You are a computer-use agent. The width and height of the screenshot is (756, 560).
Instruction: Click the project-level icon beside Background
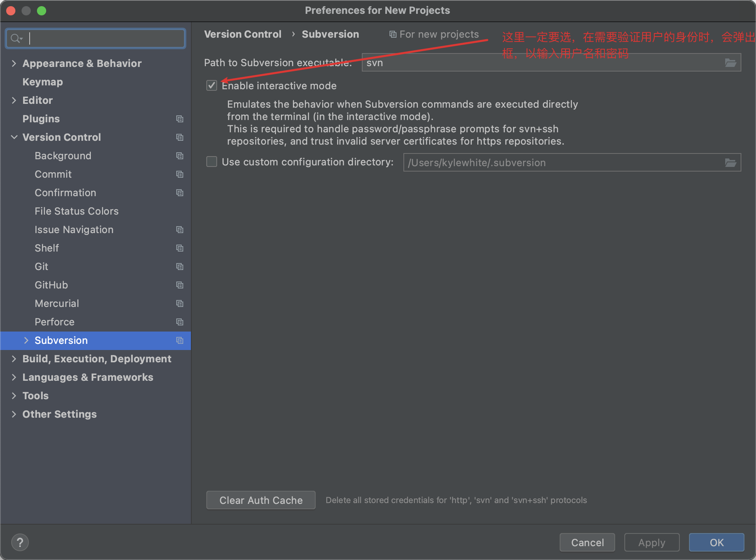[180, 156]
